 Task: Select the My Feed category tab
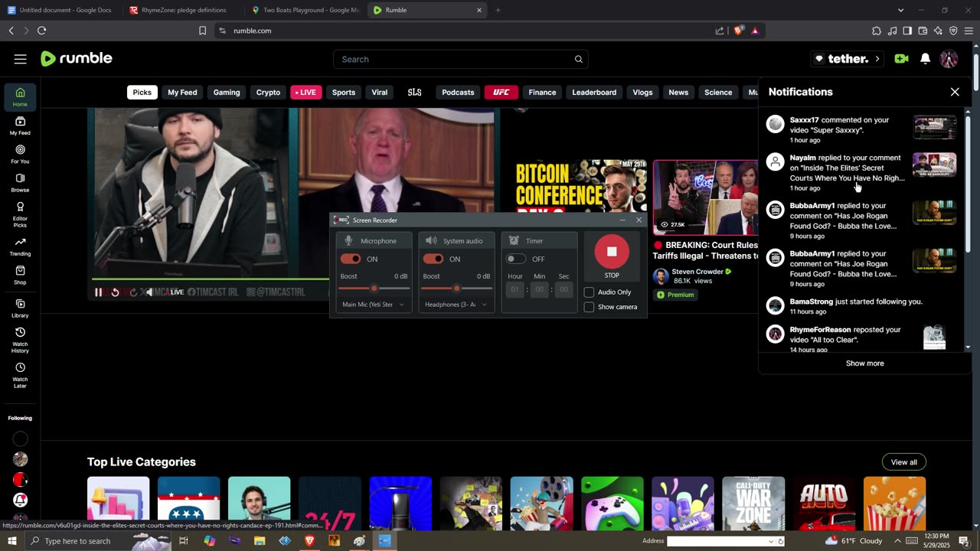[182, 93]
